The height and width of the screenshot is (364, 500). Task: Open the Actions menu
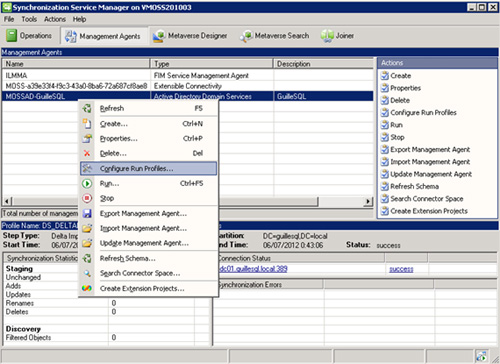coord(55,19)
